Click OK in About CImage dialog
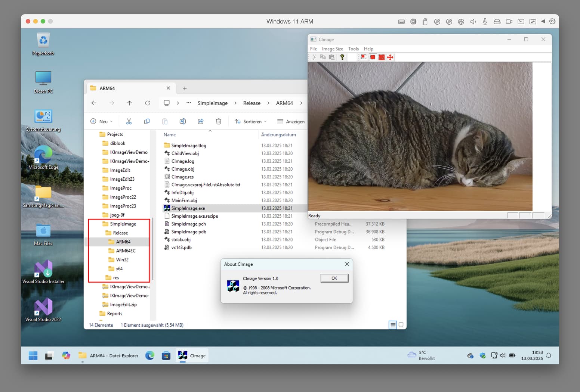580x392 pixels. pos(334,278)
